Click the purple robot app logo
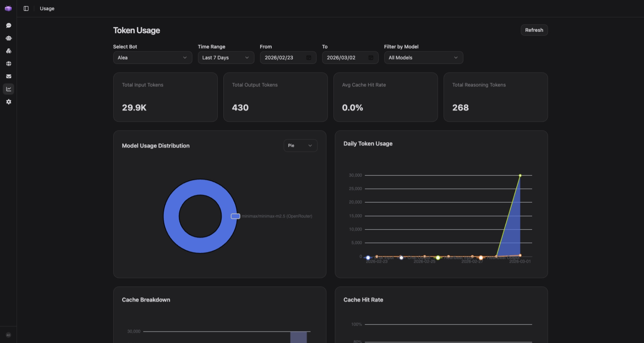Screen dimensions: 644x343 click(x=8, y=8)
